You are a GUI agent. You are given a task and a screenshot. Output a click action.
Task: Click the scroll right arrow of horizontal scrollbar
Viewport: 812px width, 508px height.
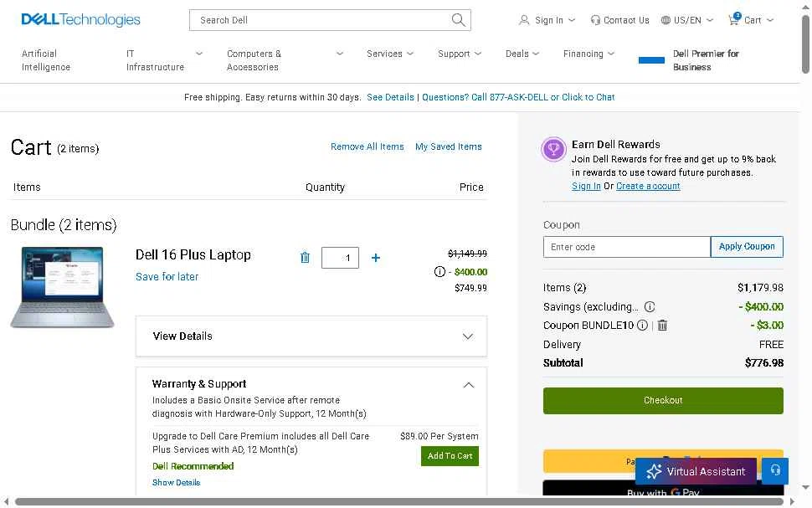pyautogui.click(x=792, y=501)
